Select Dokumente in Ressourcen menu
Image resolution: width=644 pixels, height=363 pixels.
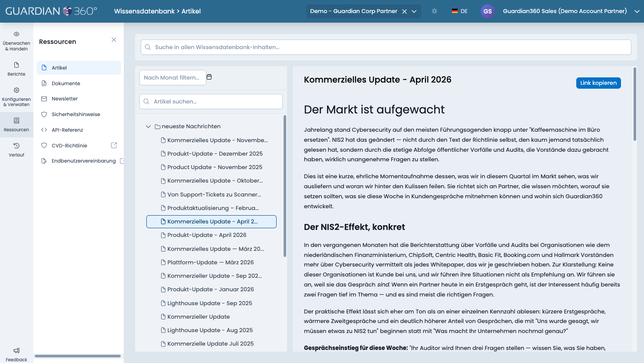[x=79, y=83]
